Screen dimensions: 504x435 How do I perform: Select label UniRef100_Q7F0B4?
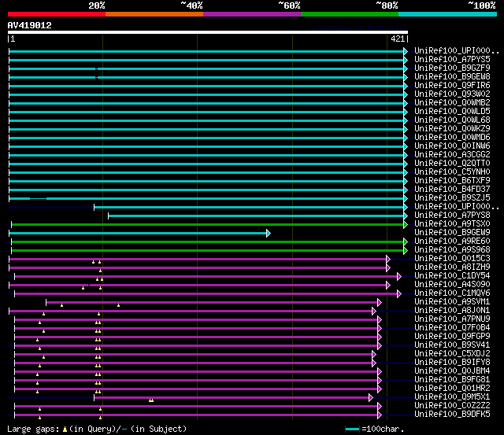[x=452, y=328]
